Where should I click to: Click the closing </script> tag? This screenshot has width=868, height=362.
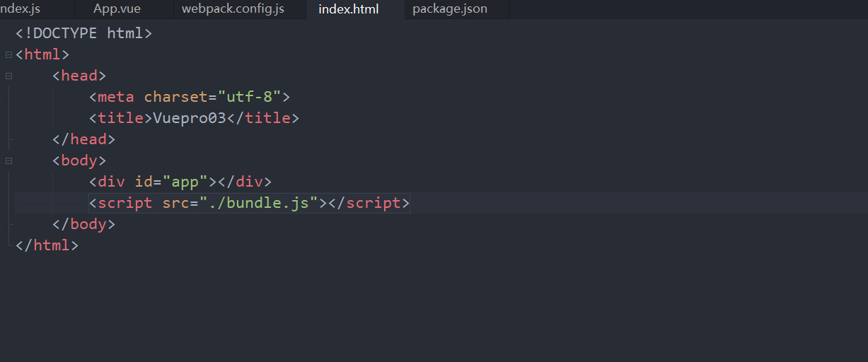click(x=369, y=203)
